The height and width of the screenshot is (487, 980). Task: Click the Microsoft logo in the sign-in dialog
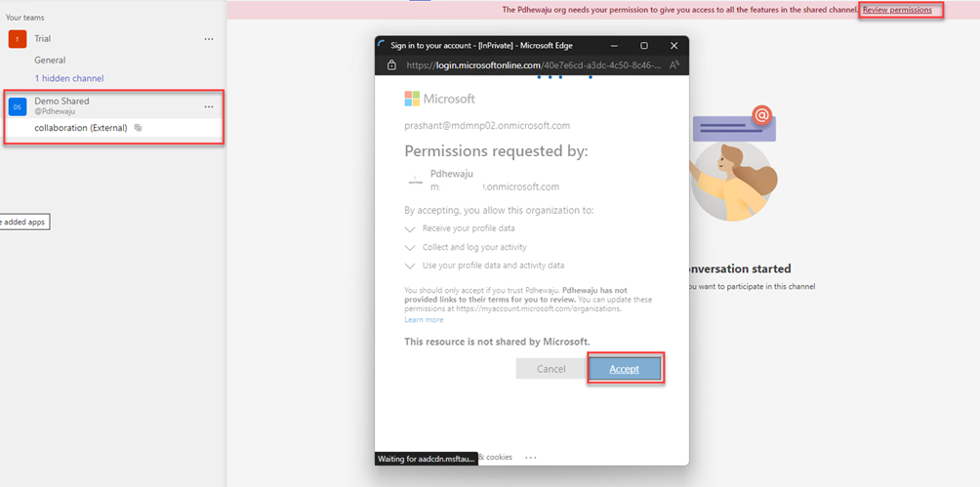tap(439, 99)
